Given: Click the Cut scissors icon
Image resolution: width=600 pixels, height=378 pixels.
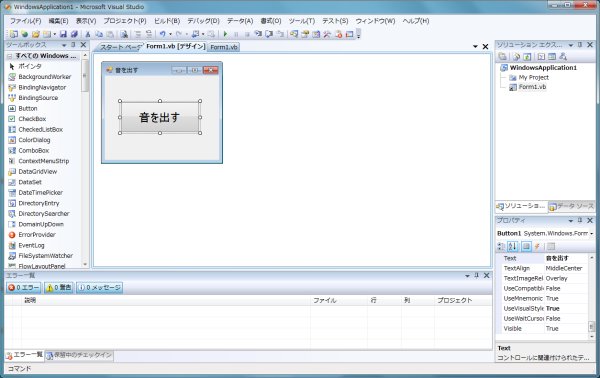Looking at the screenshot, I should 88,34.
